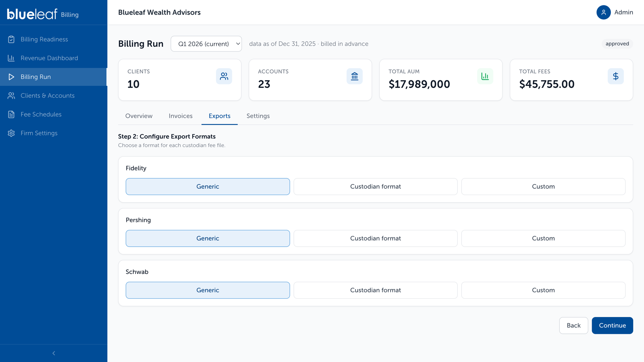The height and width of the screenshot is (362, 644).
Task: Switch to the Overview tab
Action: [x=139, y=116]
